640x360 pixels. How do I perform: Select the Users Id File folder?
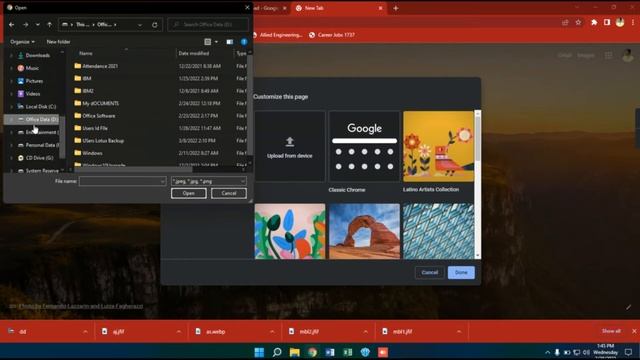(95, 128)
